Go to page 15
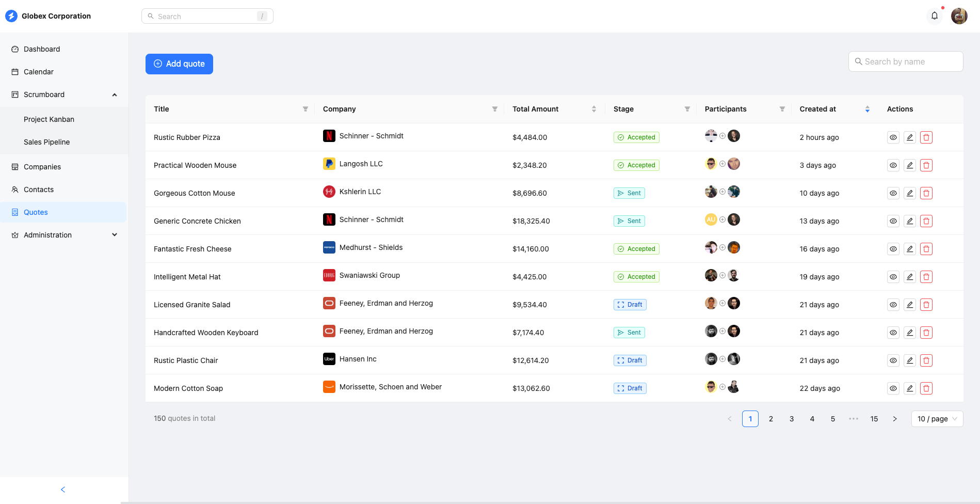Image resolution: width=980 pixels, height=504 pixels. [874, 419]
